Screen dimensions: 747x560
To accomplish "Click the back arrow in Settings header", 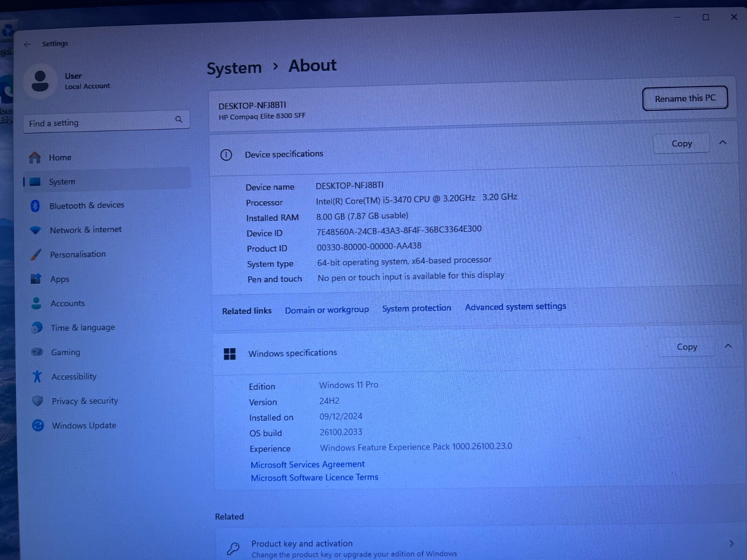I will click(27, 44).
